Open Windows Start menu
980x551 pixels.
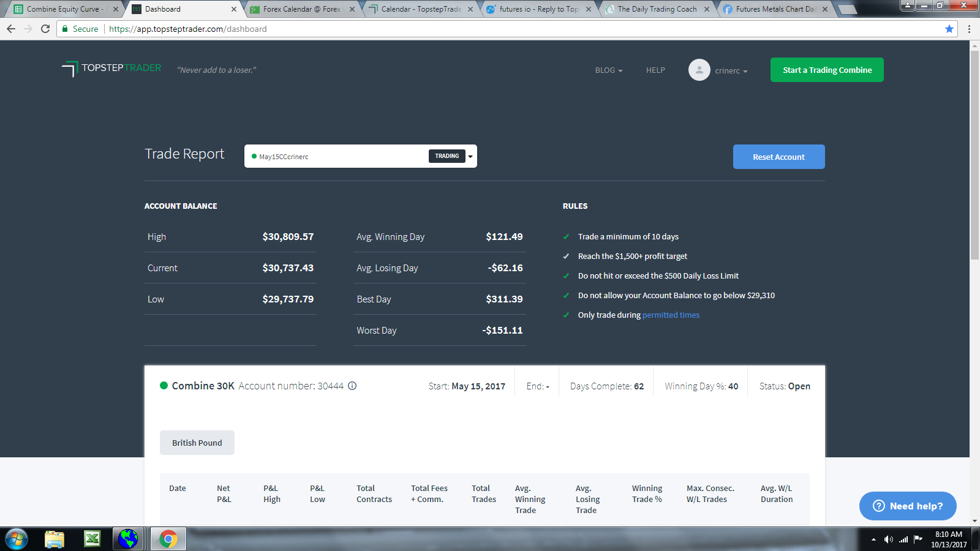pyautogui.click(x=16, y=539)
